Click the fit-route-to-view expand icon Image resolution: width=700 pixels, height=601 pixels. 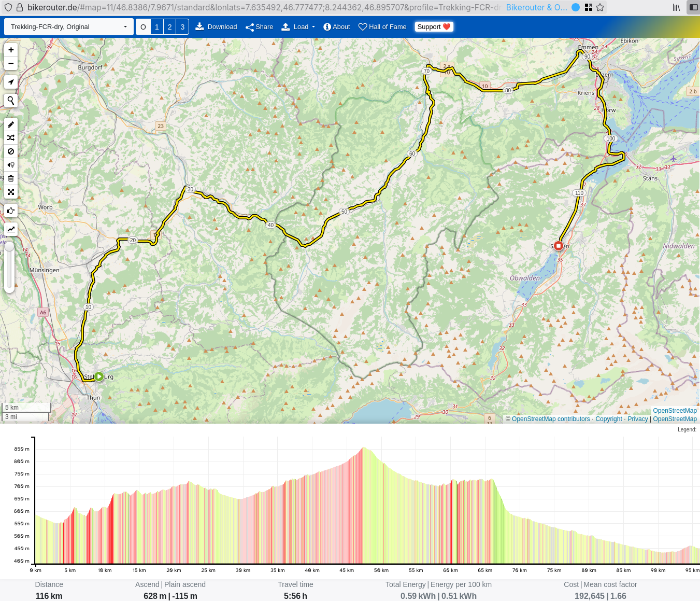[x=11, y=192]
